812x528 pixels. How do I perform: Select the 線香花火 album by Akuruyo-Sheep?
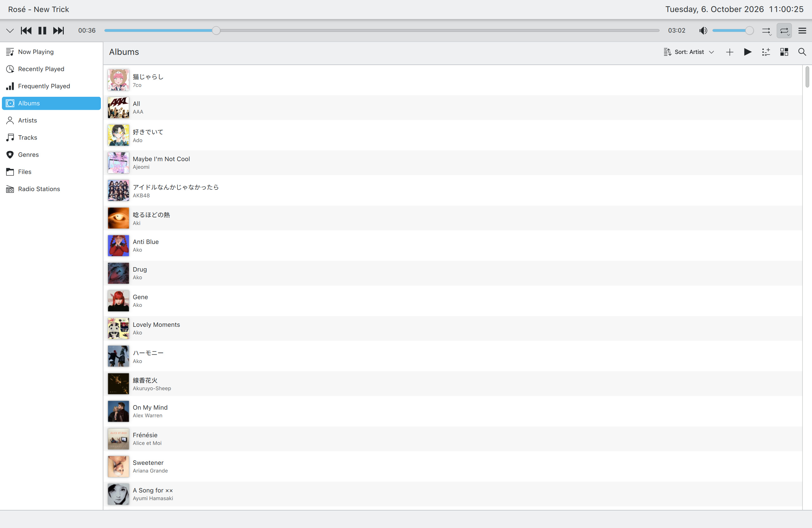tap(453, 384)
